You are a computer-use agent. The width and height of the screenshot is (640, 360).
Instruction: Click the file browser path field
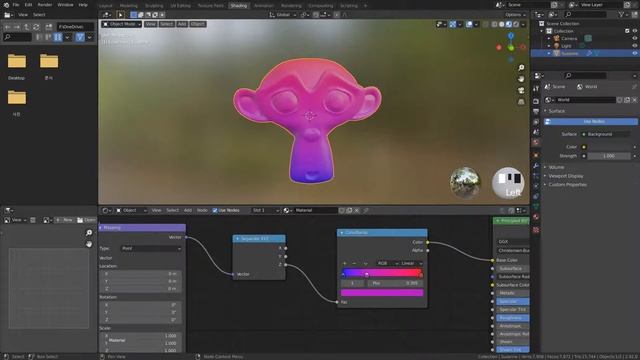pyautogui.click(x=75, y=27)
